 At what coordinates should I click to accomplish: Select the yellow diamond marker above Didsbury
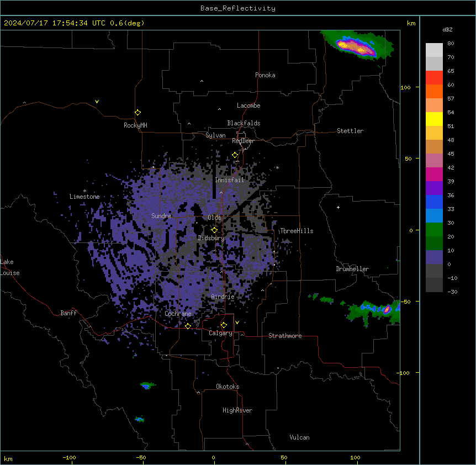click(x=214, y=230)
